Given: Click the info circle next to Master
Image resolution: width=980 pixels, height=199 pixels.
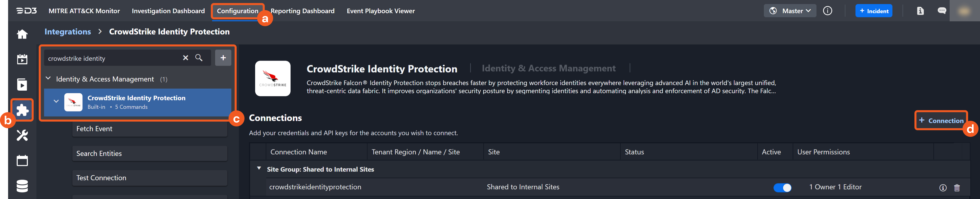Looking at the screenshot, I should 827,11.
